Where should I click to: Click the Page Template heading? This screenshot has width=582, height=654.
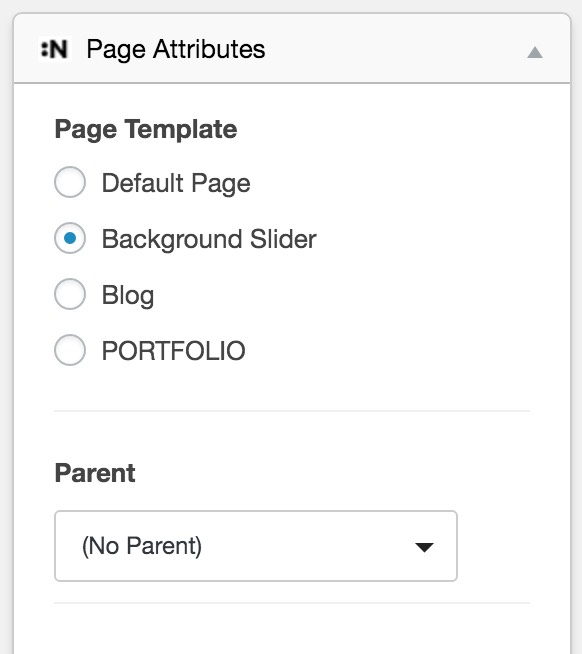(146, 129)
